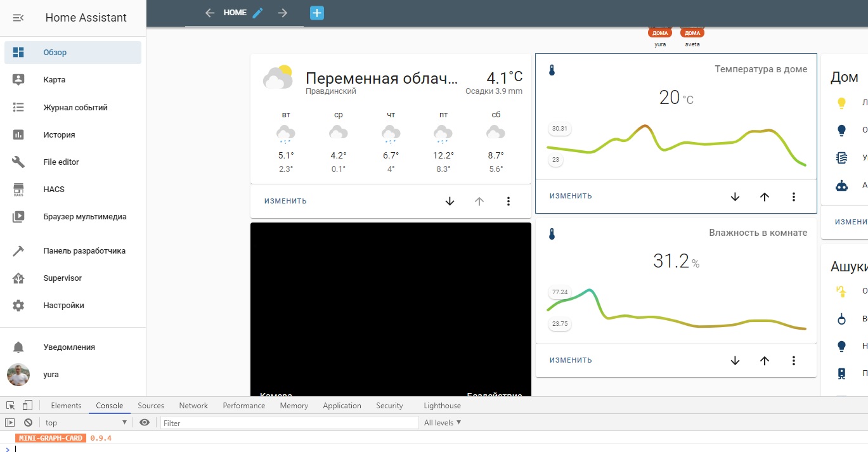
Task: Move HOME view tab left
Action: [211, 13]
